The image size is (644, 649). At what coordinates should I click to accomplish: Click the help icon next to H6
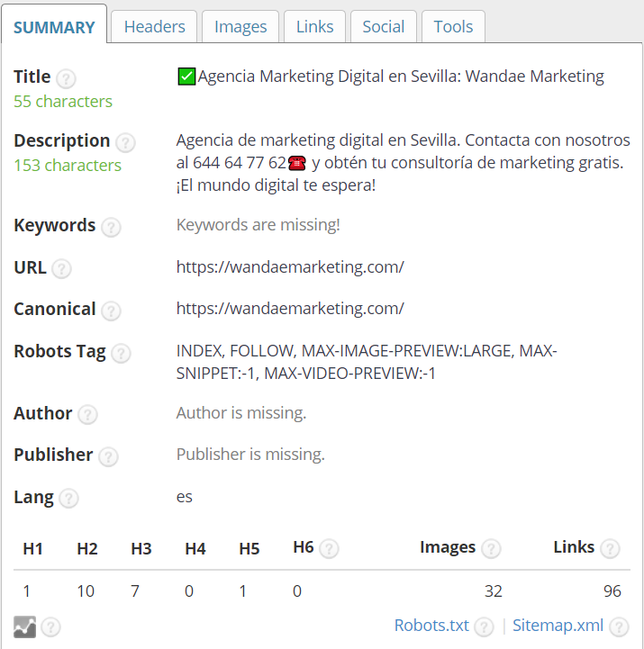click(329, 549)
